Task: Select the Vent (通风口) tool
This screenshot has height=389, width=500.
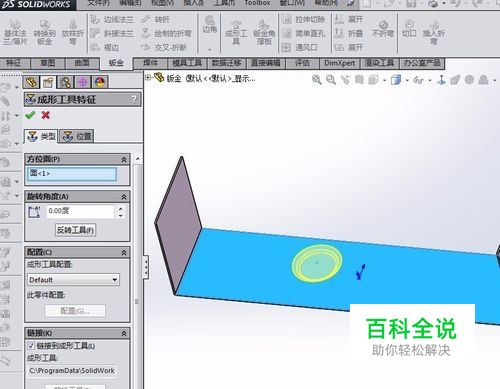Action: (x=300, y=47)
